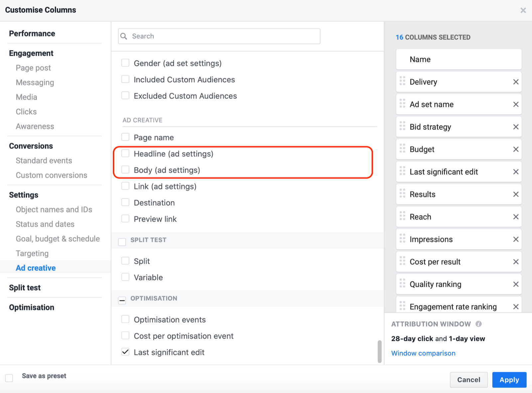This screenshot has width=532, height=393.
Task: Remove the Reach column with its X icon
Action: point(516,217)
